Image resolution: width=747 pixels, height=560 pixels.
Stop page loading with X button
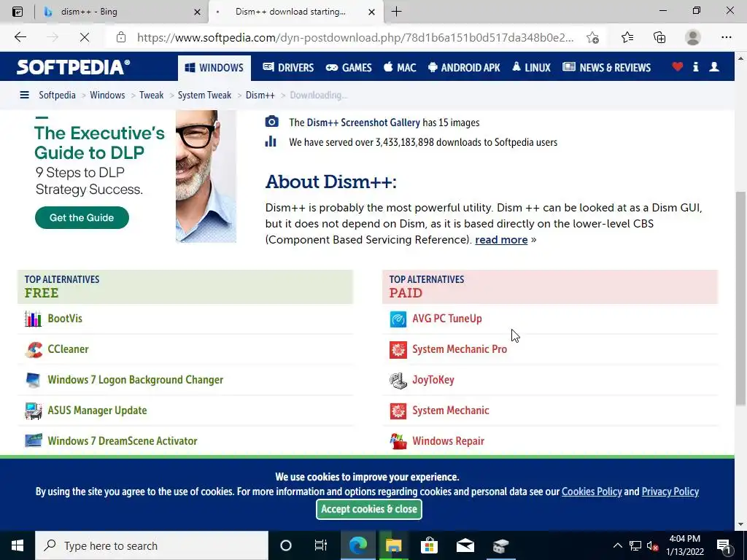click(85, 37)
